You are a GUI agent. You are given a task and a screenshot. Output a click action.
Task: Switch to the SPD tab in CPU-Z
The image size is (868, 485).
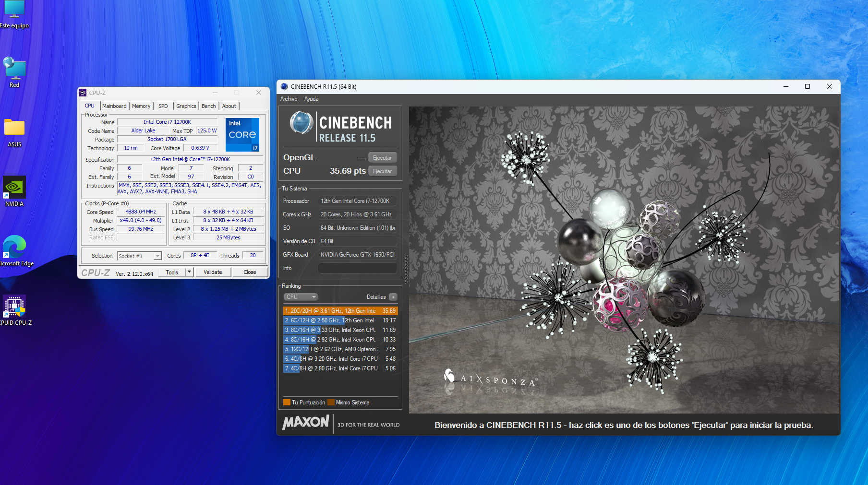163,106
